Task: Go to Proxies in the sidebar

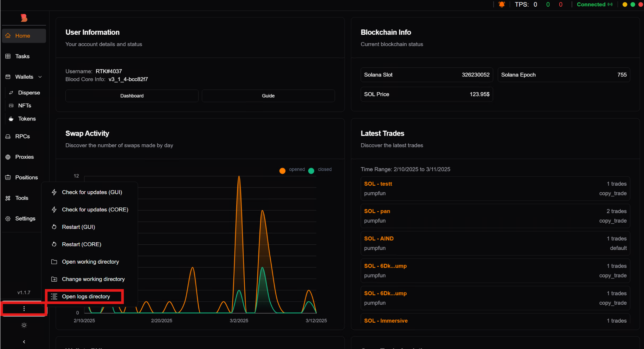Action: [x=24, y=157]
